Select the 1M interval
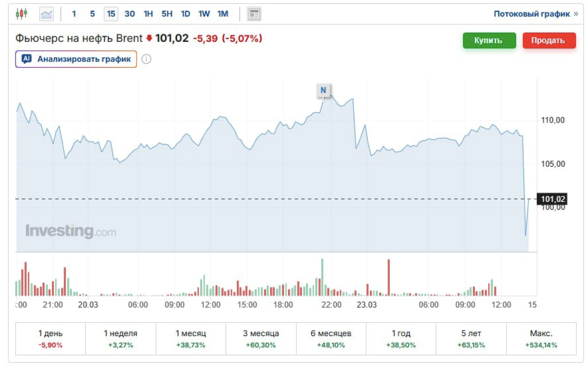588x370 pixels. click(x=223, y=14)
